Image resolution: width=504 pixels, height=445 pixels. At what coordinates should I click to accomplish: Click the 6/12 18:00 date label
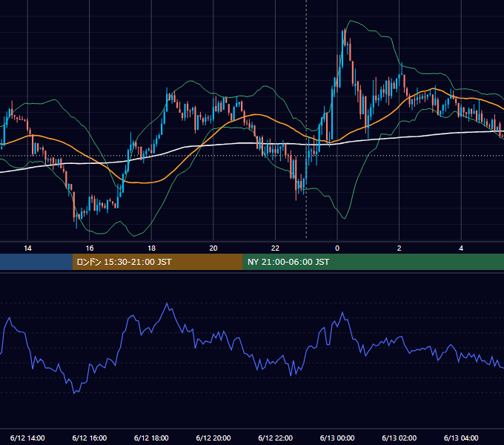click(151, 438)
